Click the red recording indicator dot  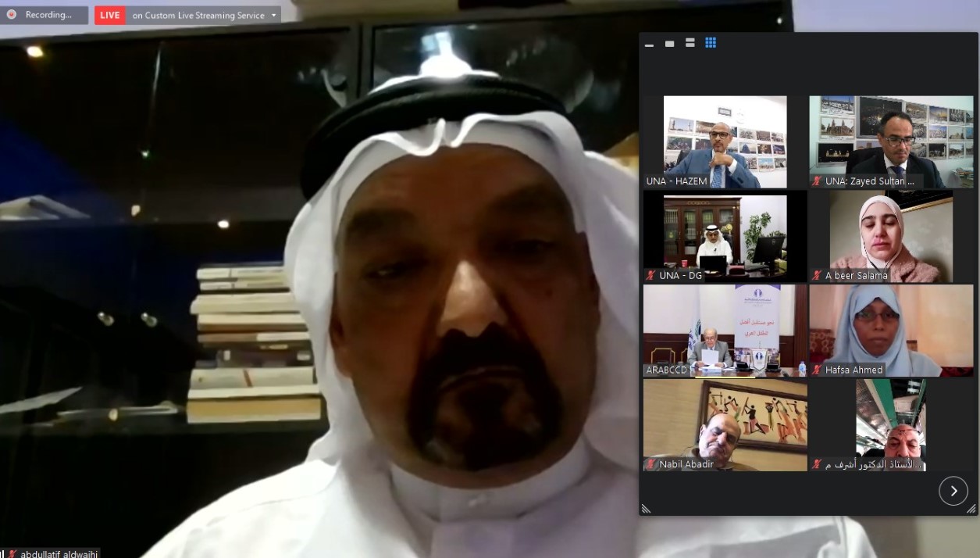(11, 15)
